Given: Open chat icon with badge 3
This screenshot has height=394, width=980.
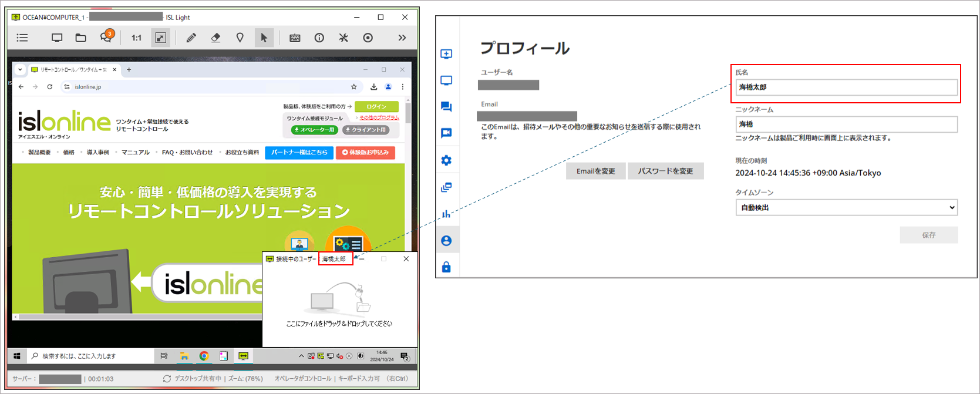Looking at the screenshot, I should point(106,36).
